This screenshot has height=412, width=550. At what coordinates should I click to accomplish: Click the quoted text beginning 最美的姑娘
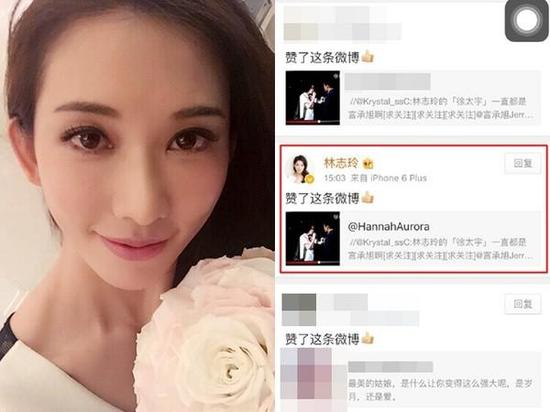coord(441,390)
